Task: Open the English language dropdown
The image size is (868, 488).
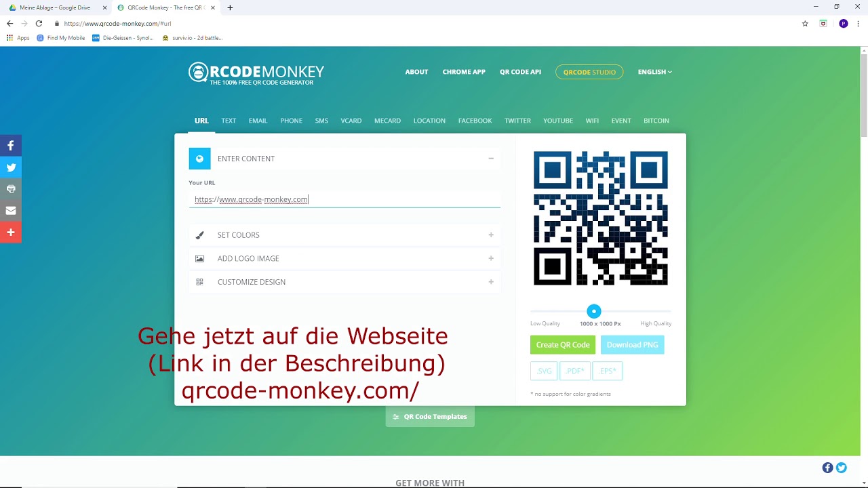Action: pos(654,72)
